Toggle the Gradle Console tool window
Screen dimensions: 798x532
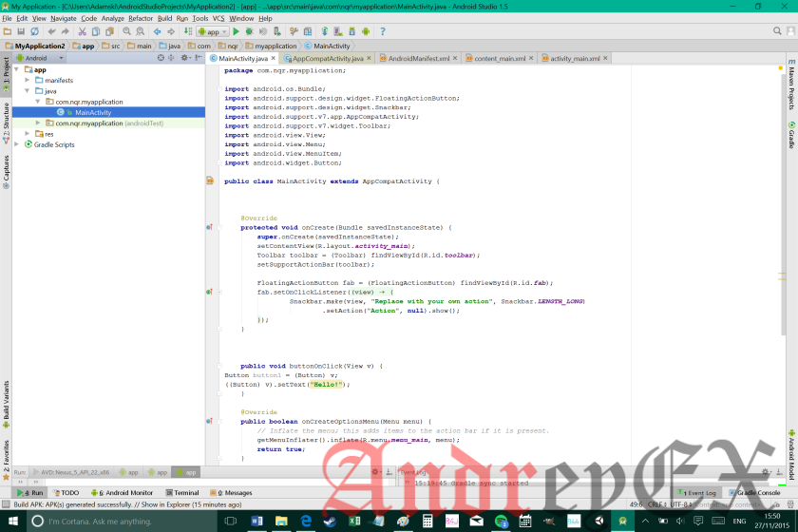click(754, 493)
